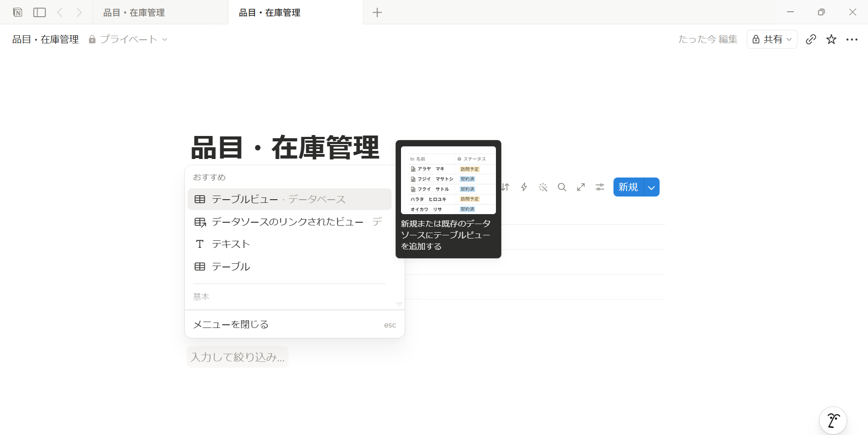Open database search magnifier icon
Image resolution: width=868 pixels, height=435 pixels.
[562, 187]
